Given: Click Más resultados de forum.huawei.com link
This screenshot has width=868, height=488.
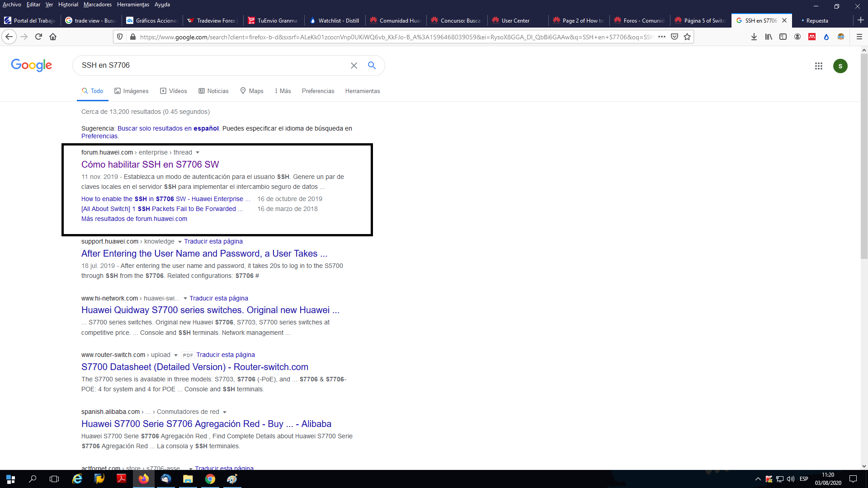Looking at the screenshot, I should click(134, 219).
